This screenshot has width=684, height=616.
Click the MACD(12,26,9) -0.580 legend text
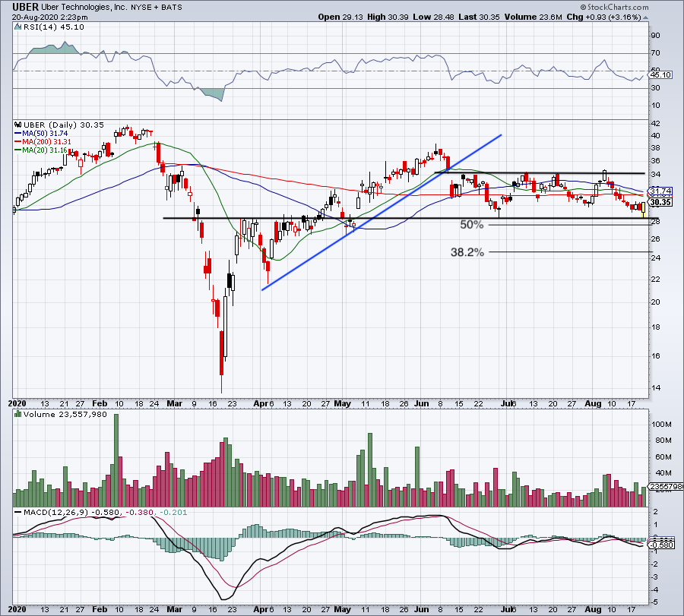(x=73, y=512)
